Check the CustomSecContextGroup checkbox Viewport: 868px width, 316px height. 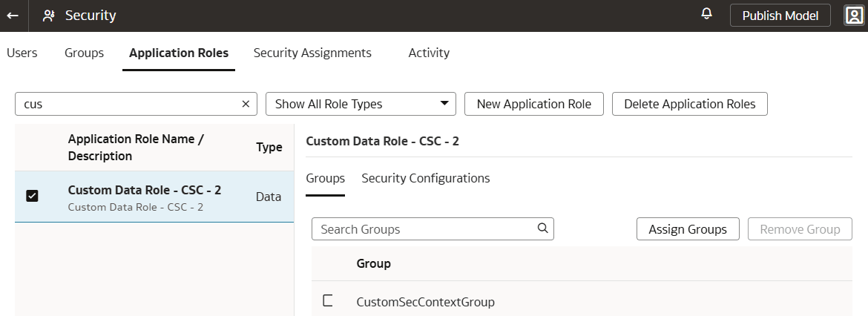[327, 301]
